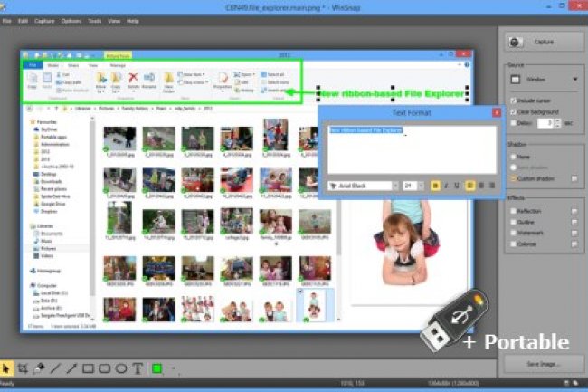Viewport: 588px width, 392px height.
Task: Select the Text tool
Action: click(138, 368)
